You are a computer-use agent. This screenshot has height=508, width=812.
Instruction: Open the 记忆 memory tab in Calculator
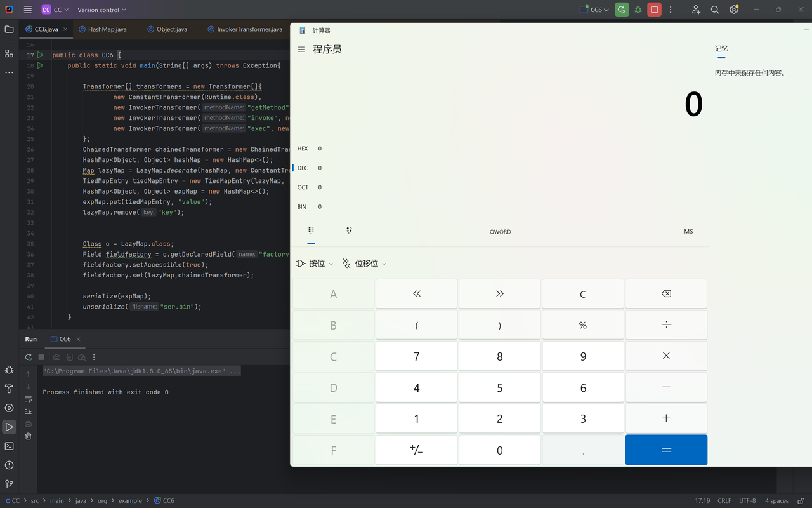click(721, 49)
